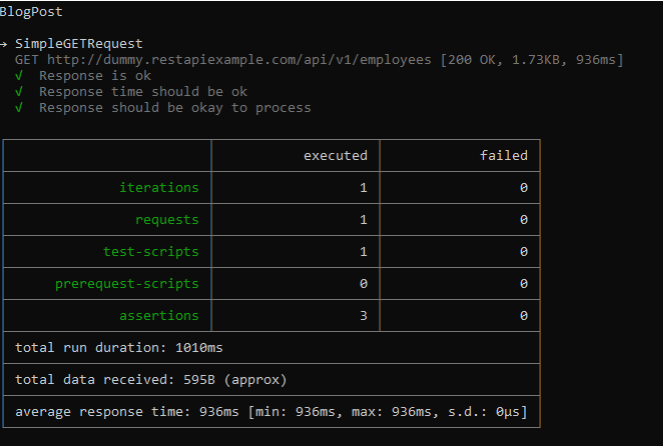
Task: Click the executed count for assertions
Action: click(363, 316)
